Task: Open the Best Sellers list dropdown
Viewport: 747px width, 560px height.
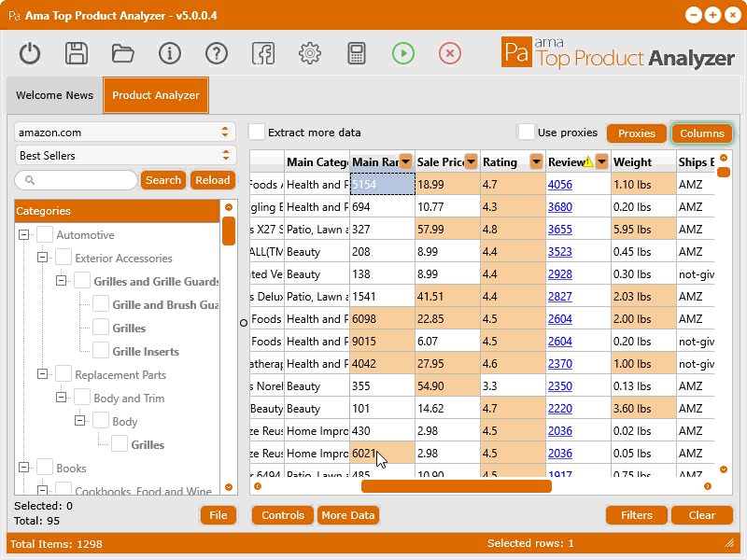Action: click(x=125, y=156)
